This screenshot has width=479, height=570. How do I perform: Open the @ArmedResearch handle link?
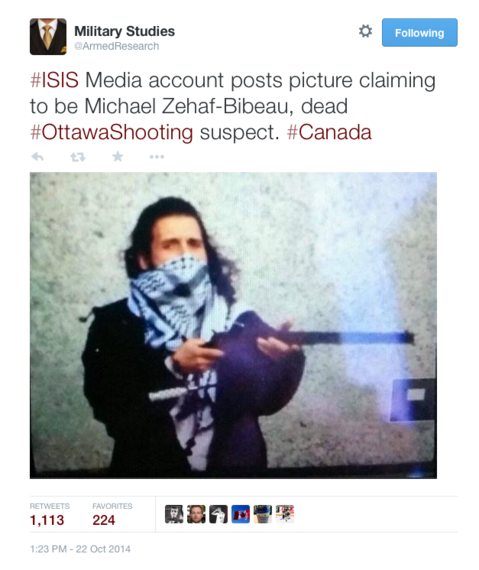[x=117, y=46]
